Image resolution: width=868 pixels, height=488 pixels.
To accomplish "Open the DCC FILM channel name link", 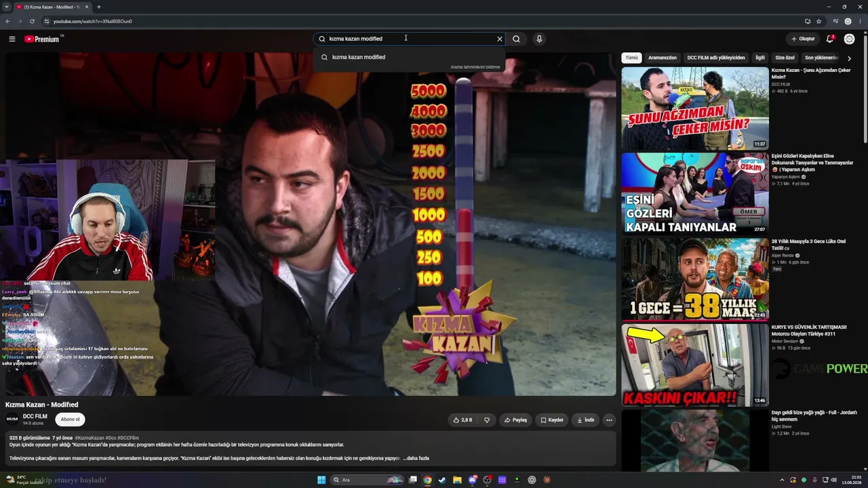I will point(35,416).
